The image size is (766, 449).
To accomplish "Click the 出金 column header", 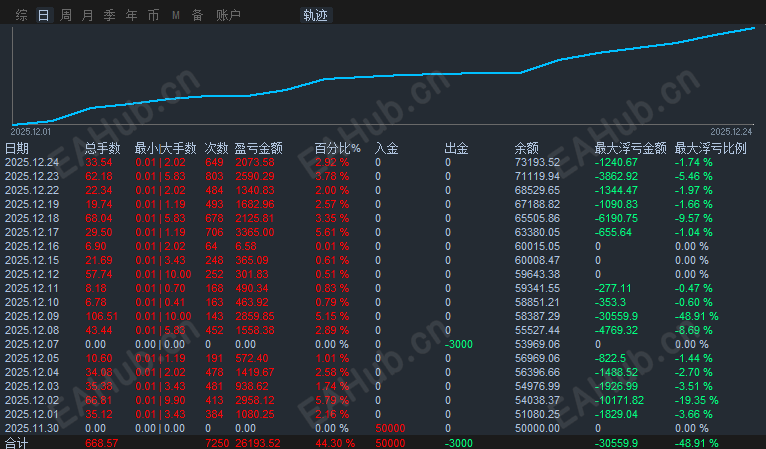I will [456, 148].
